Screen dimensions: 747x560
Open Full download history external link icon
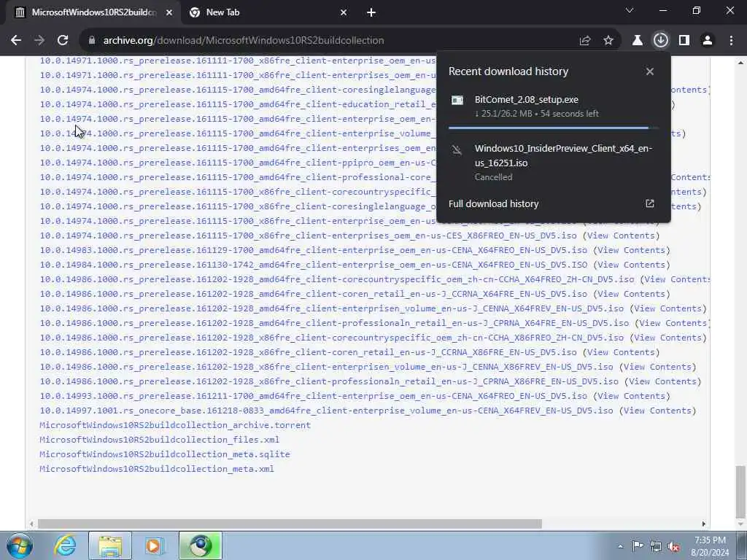click(x=650, y=204)
